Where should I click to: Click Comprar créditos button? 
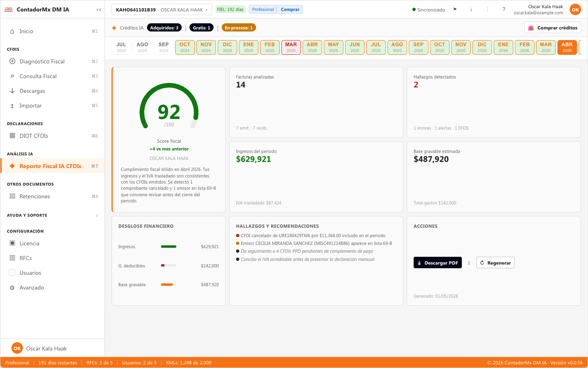553,28
